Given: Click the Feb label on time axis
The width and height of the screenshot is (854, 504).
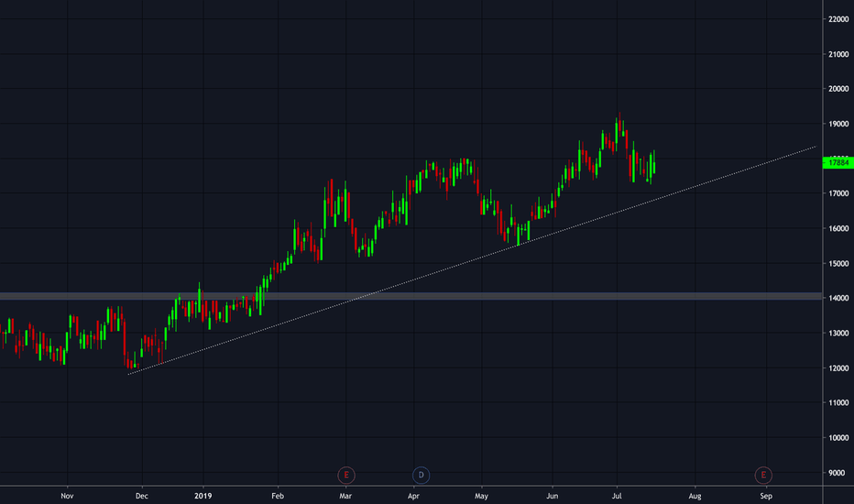Looking at the screenshot, I should [278, 496].
